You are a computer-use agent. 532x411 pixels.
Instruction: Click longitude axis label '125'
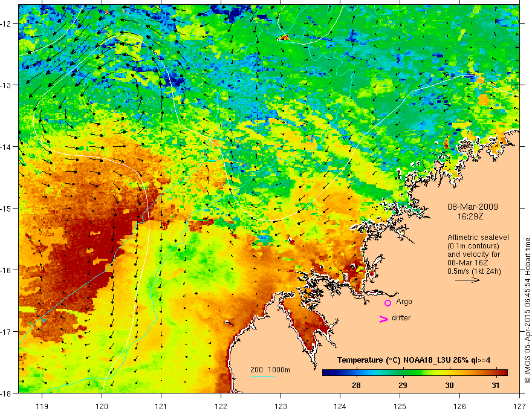click(400, 406)
